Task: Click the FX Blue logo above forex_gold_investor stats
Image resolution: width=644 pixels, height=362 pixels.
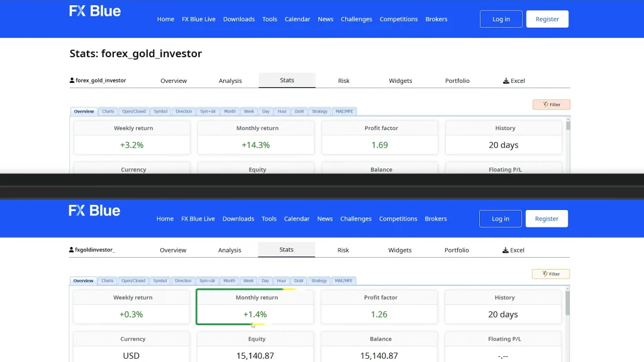Action: [x=95, y=11]
